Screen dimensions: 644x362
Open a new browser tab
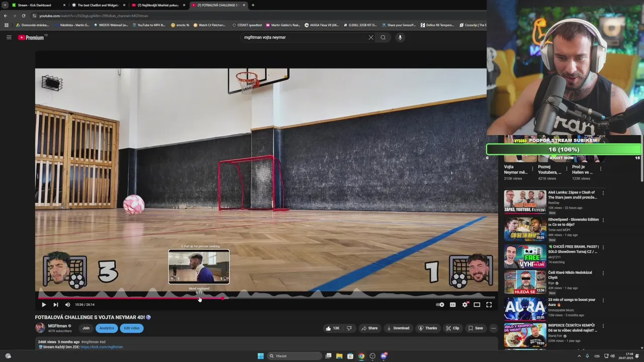253,5
